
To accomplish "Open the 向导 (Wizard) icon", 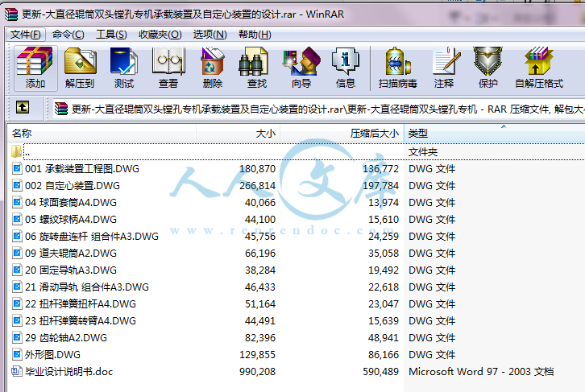I will [301, 68].
